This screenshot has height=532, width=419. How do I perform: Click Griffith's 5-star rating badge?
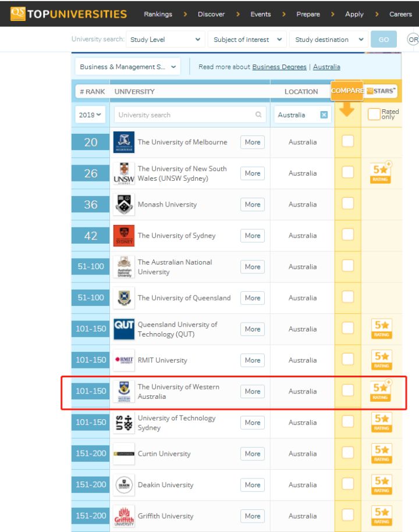click(382, 516)
